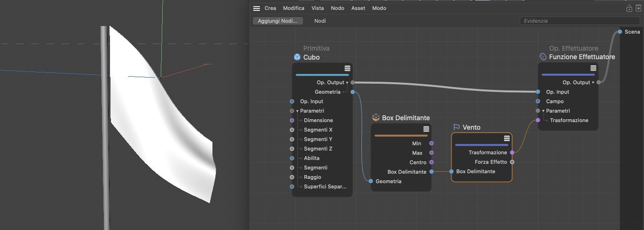Collapse the Op. Output arrow in Cubo node
The height and width of the screenshot is (230, 644).
coord(347,82)
